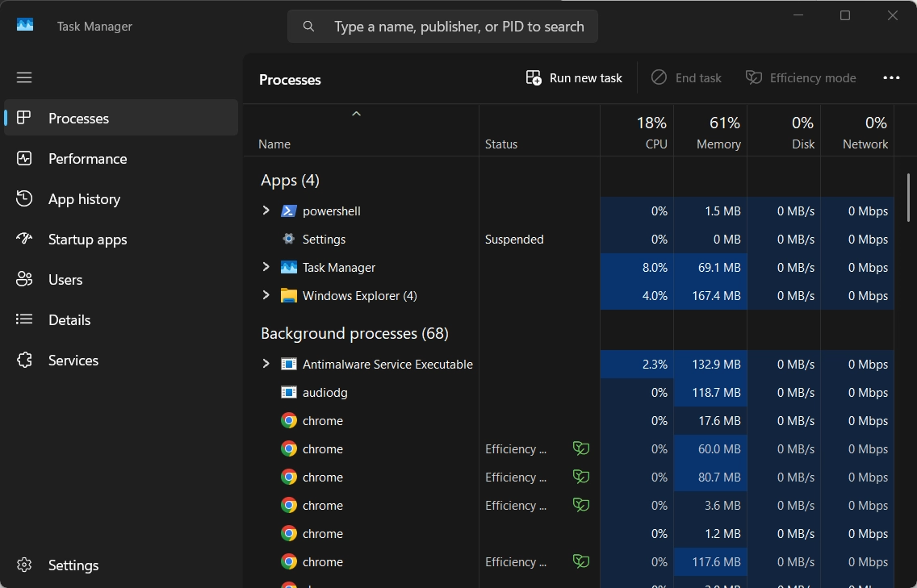This screenshot has height=588, width=917.
Task: Click the Services puzzle-piece sidebar icon
Action: [24, 360]
